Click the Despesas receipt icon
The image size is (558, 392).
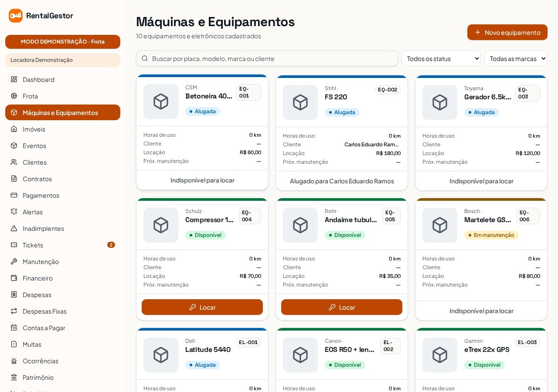click(14, 294)
